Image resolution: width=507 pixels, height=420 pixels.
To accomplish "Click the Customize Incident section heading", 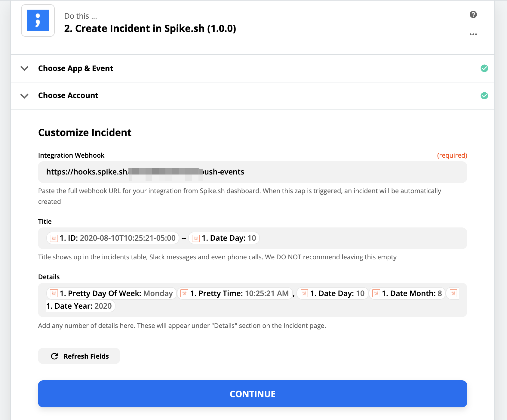I will point(85,133).
